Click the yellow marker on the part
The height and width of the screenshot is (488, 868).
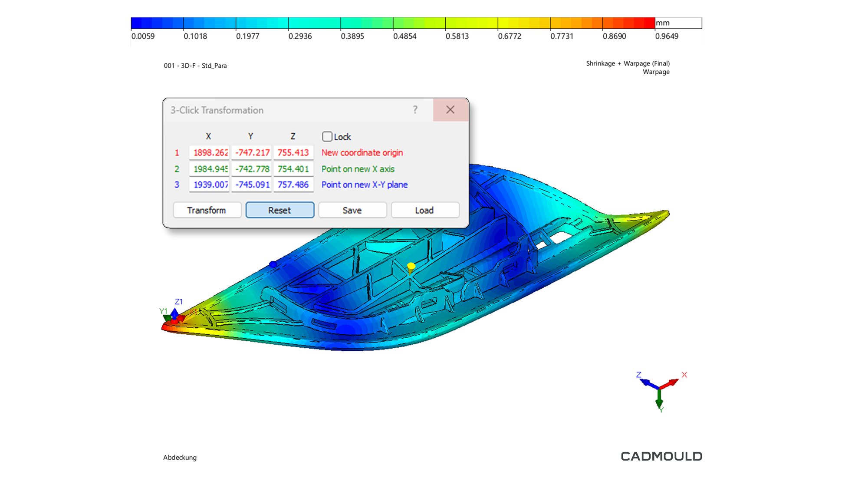[411, 266]
